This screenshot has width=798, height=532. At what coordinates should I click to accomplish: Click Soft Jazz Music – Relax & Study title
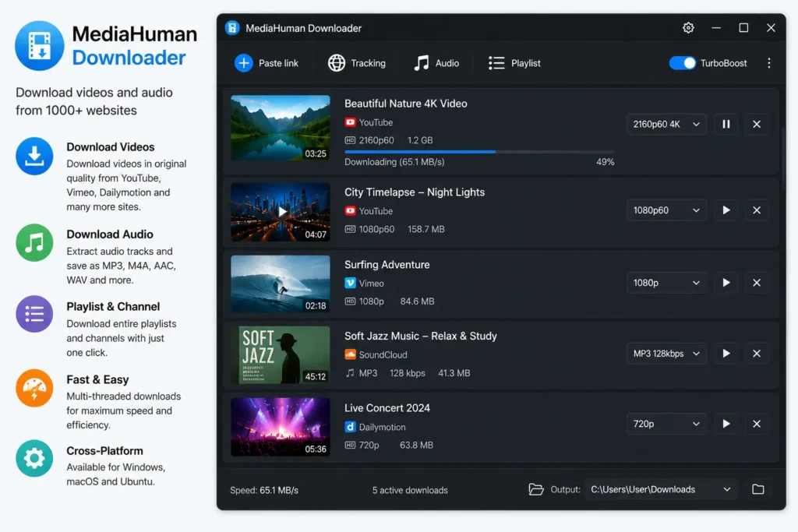(x=420, y=336)
